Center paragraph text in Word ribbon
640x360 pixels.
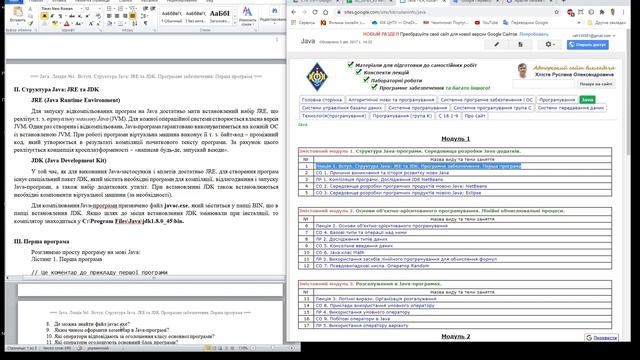click(117, 16)
